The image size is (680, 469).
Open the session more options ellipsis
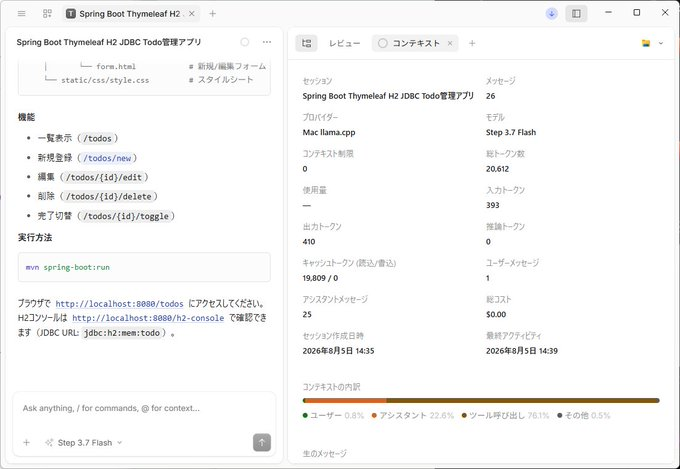pos(267,42)
